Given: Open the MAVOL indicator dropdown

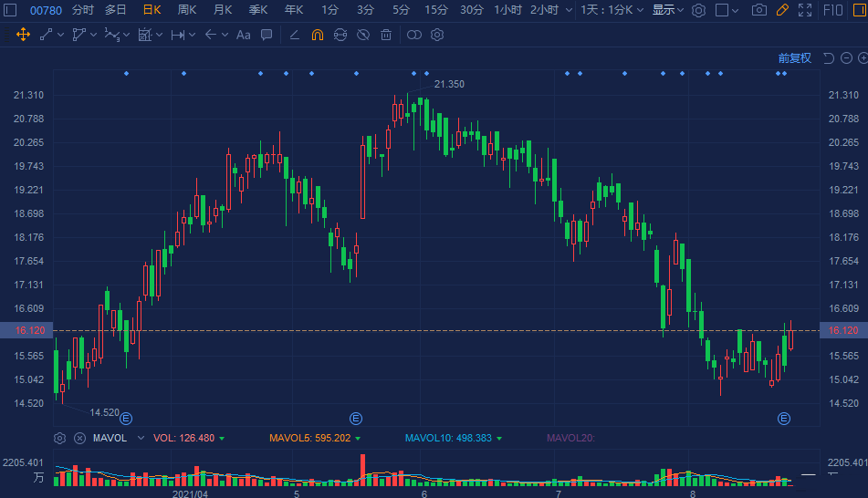Looking at the screenshot, I should pos(141,438).
